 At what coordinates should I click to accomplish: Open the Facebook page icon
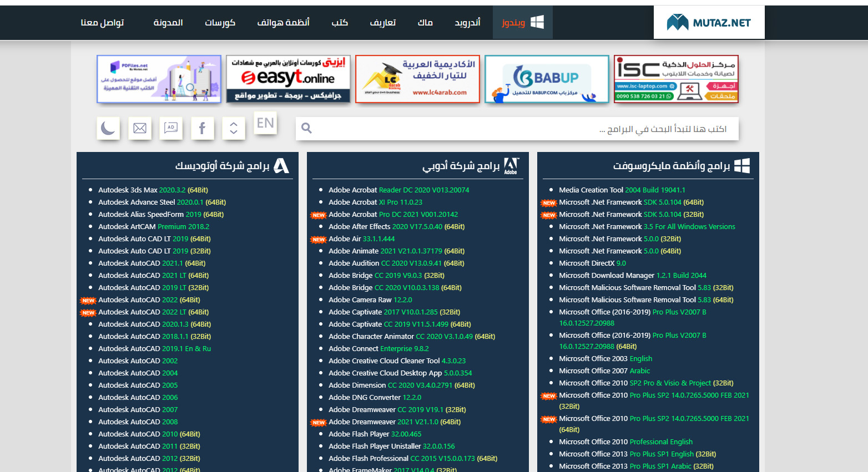202,128
